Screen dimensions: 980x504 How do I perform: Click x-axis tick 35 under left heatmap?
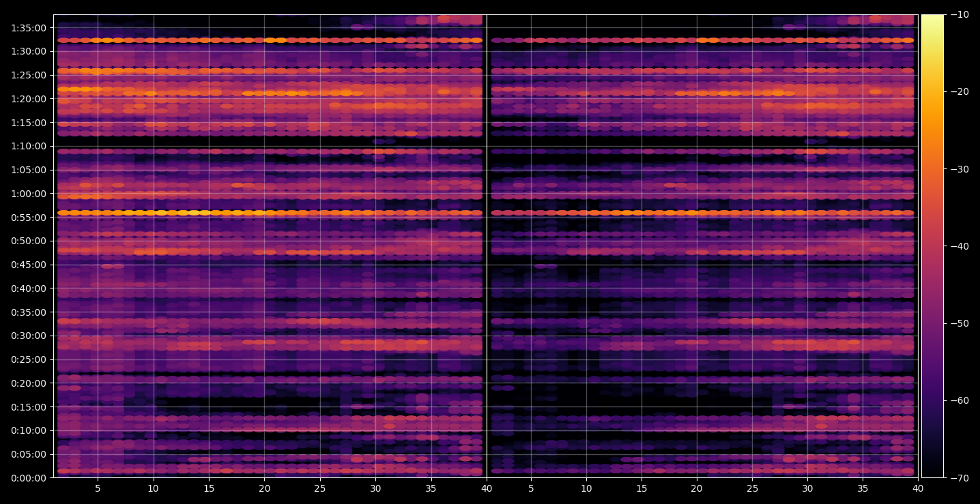(431, 489)
